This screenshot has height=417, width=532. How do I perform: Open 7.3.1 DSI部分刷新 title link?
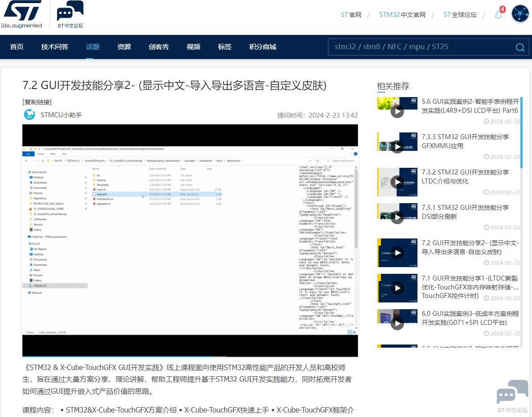465,212
